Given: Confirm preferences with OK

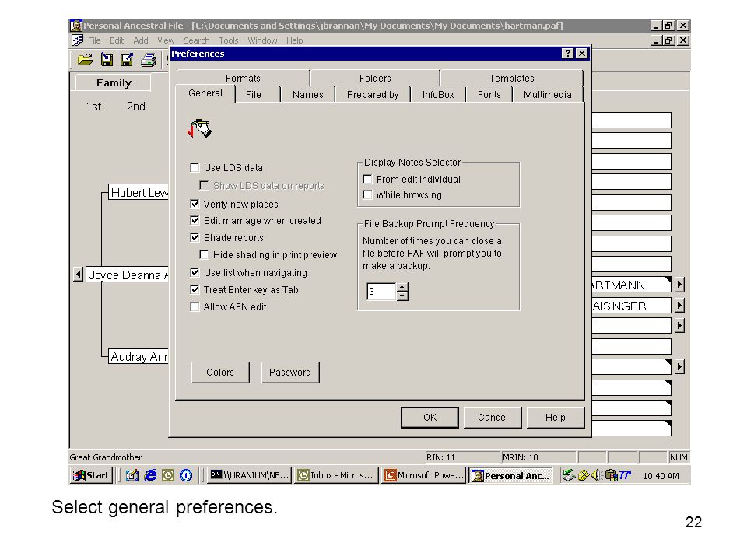Looking at the screenshot, I should [x=430, y=417].
